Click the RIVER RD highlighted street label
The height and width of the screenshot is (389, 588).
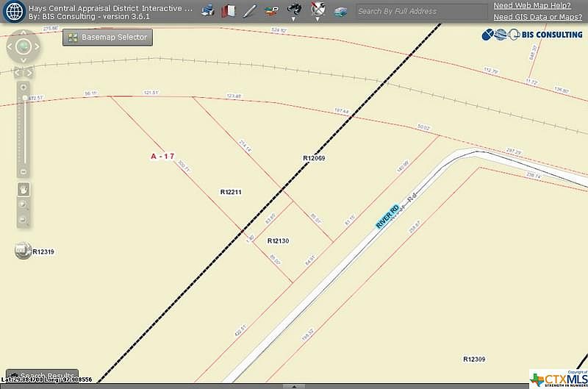coord(387,216)
